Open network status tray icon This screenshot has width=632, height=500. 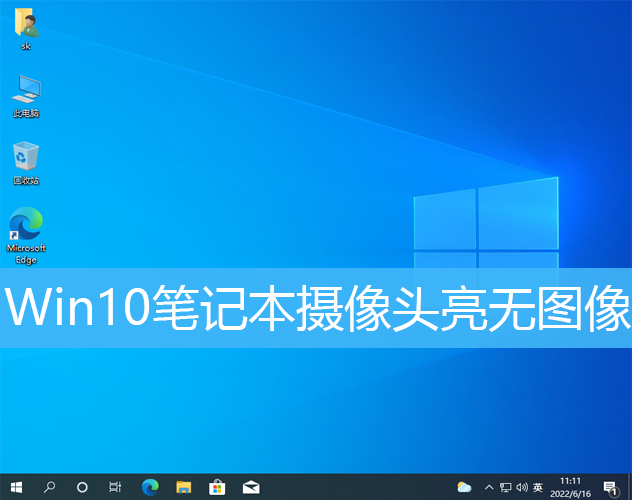coord(505,487)
